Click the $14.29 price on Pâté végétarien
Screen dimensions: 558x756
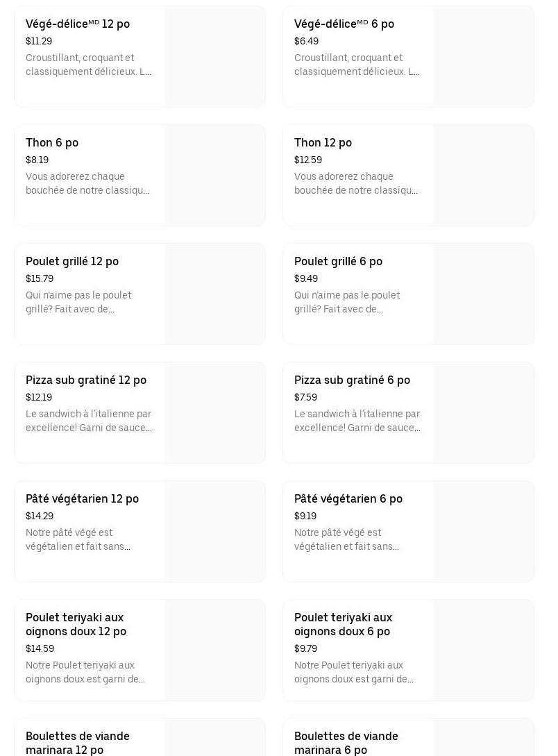(40, 516)
